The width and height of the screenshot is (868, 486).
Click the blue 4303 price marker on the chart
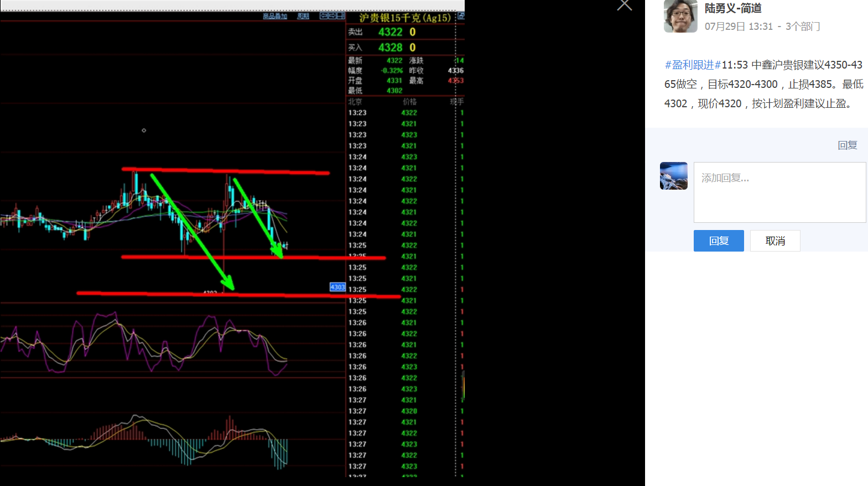[337, 287]
